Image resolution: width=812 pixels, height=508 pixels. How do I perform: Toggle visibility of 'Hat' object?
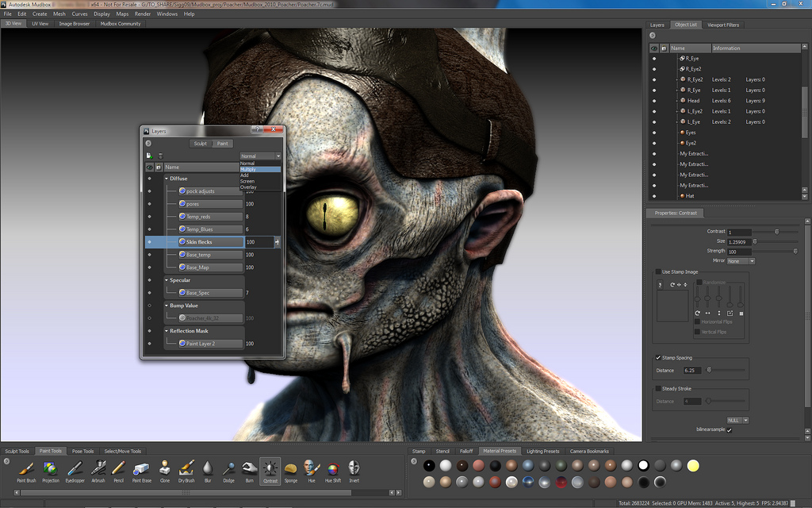click(654, 196)
